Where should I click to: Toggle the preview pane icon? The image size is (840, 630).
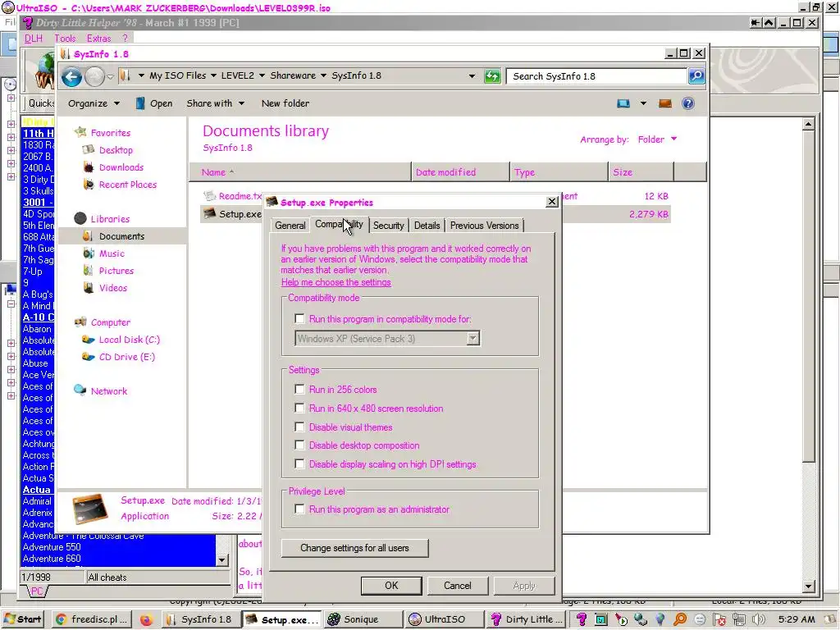coord(664,103)
